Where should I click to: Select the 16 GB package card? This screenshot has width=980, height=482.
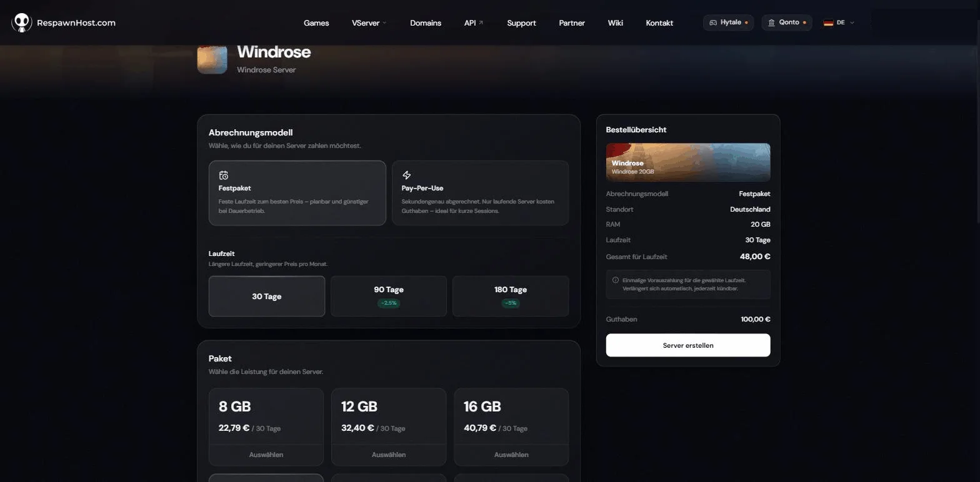[511, 427]
